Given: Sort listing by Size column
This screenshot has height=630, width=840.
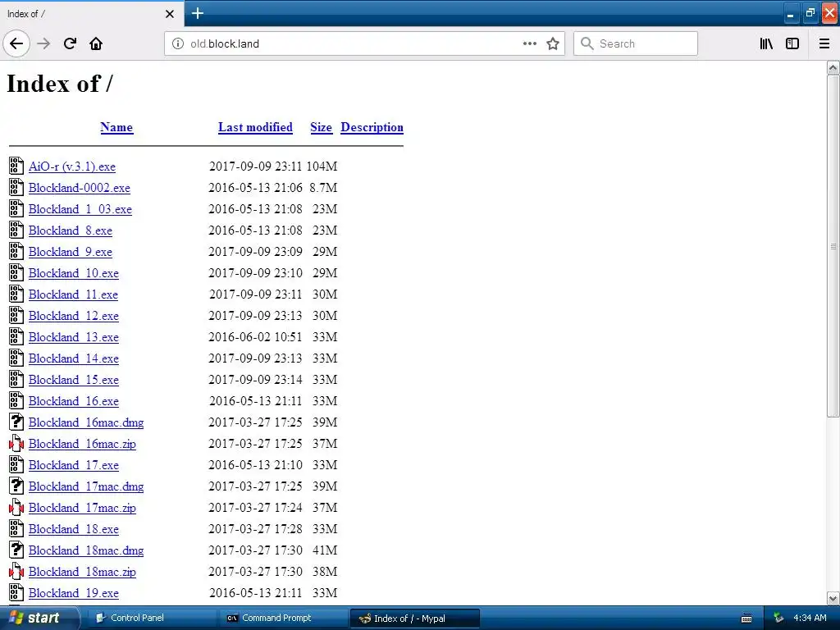Looking at the screenshot, I should coord(321,127).
